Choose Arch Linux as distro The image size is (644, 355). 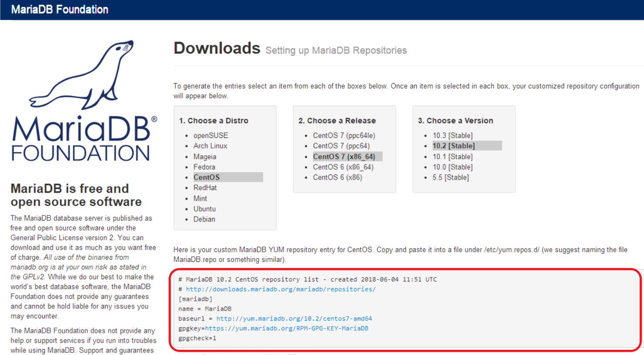pyautogui.click(x=210, y=146)
